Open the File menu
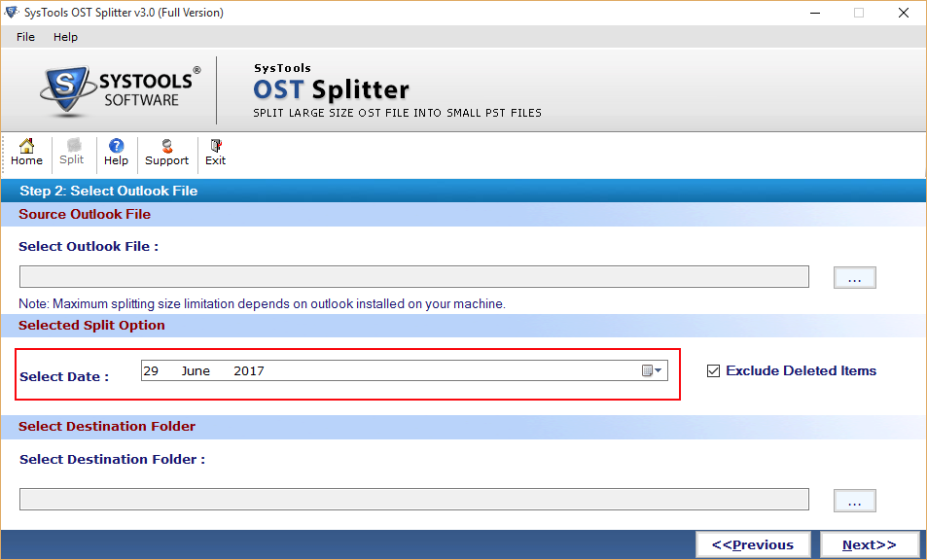The height and width of the screenshot is (560, 927). pos(25,37)
